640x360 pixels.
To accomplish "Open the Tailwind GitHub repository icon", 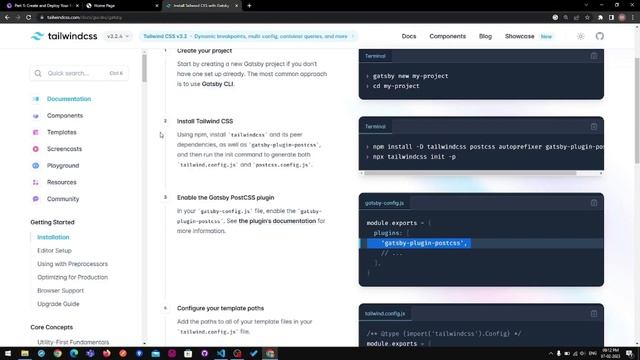I will (x=600, y=36).
